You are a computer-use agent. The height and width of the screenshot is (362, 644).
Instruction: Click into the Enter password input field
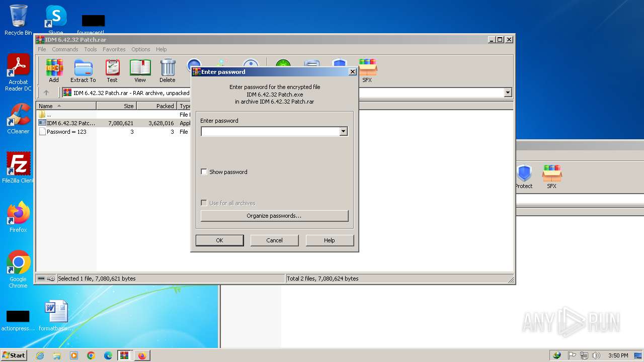point(270,132)
